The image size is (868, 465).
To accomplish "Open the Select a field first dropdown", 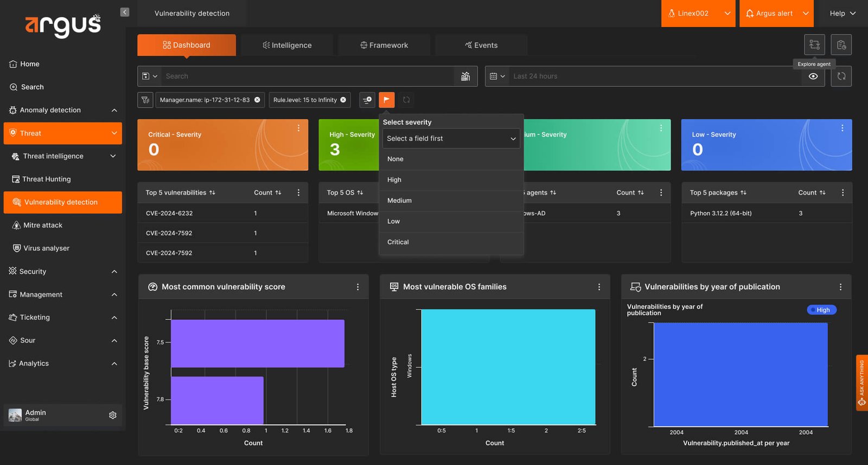I will 451,138.
